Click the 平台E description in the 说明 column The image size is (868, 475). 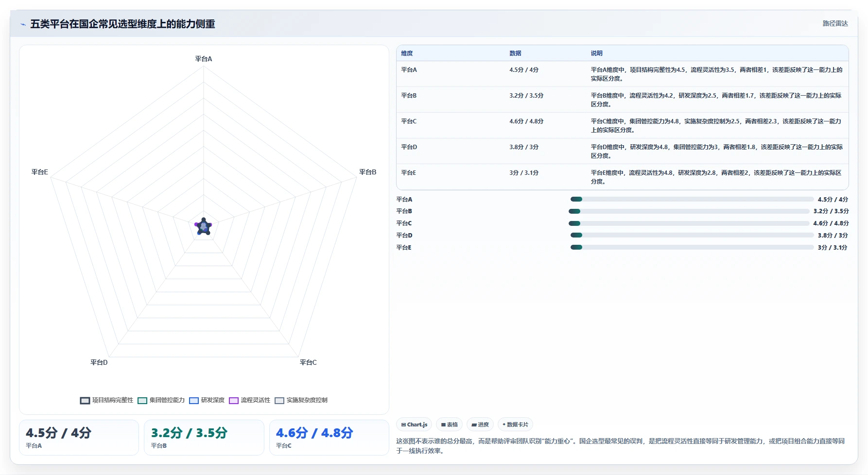(x=716, y=177)
